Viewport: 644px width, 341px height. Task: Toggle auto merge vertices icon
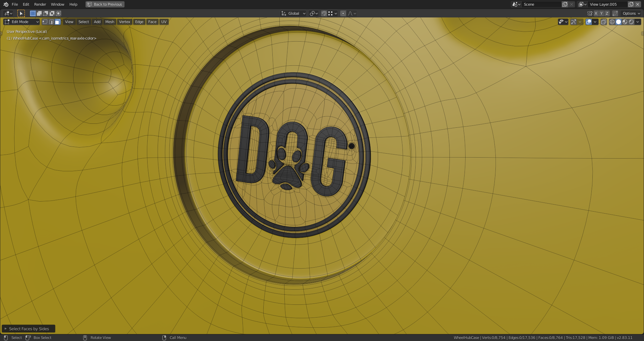click(x=615, y=13)
